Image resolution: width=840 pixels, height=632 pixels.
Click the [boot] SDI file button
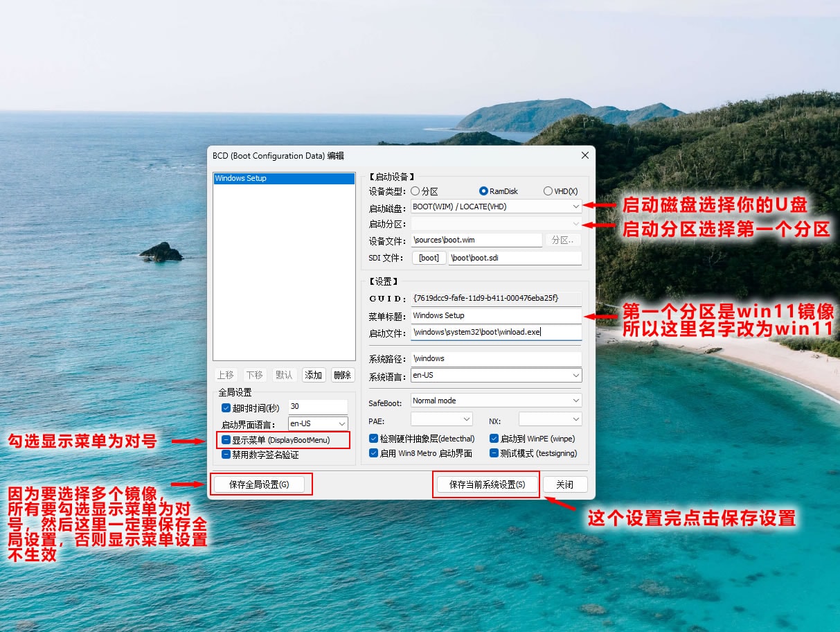(429, 258)
